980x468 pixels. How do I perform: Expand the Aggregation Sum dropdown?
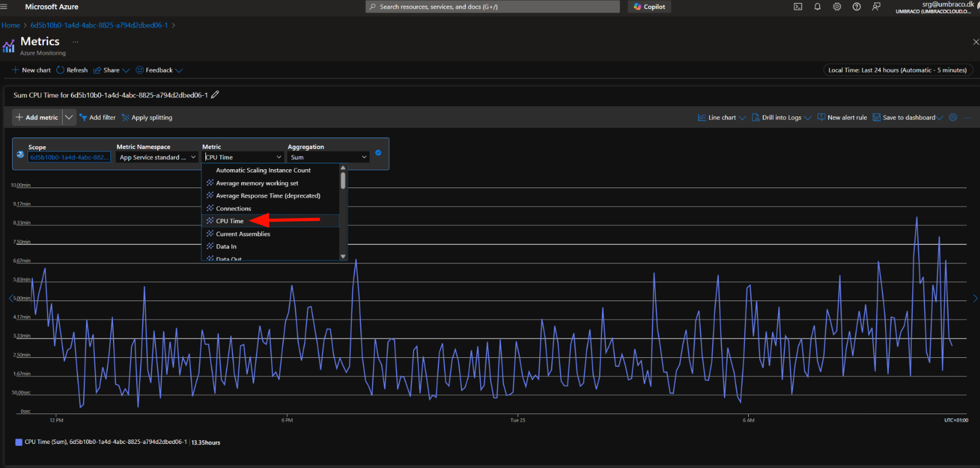coord(328,157)
